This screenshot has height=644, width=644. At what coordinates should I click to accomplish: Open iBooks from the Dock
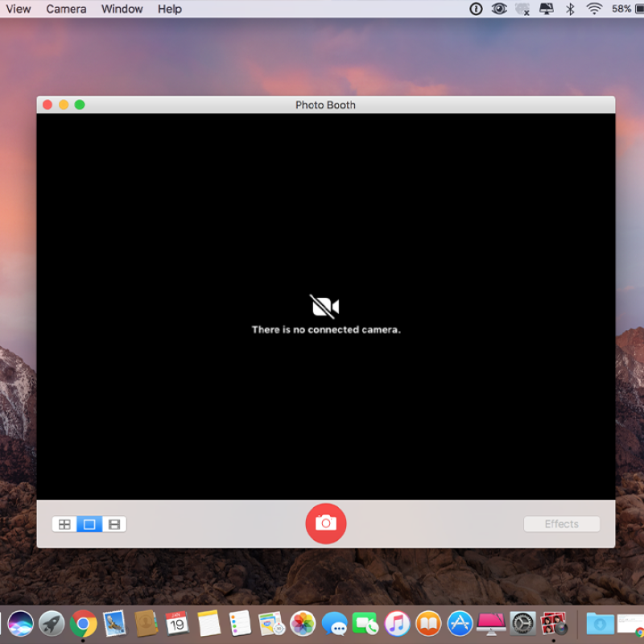pyautogui.click(x=428, y=623)
